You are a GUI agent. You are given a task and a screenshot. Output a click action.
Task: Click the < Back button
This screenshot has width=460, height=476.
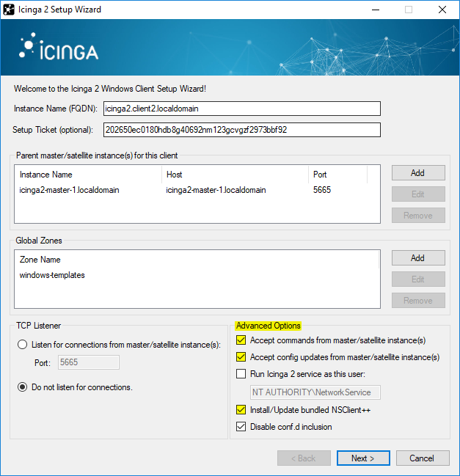304,458
